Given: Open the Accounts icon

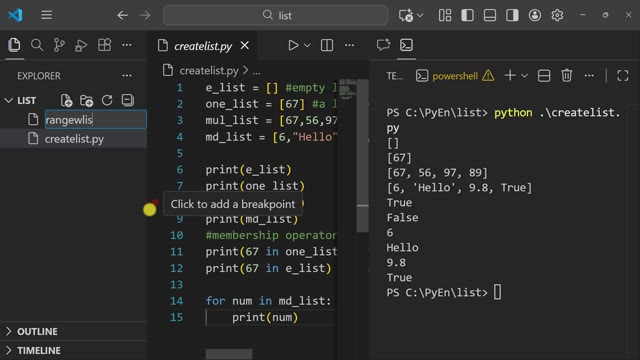Looking at the screenshot, I should (x=535, y=16).
